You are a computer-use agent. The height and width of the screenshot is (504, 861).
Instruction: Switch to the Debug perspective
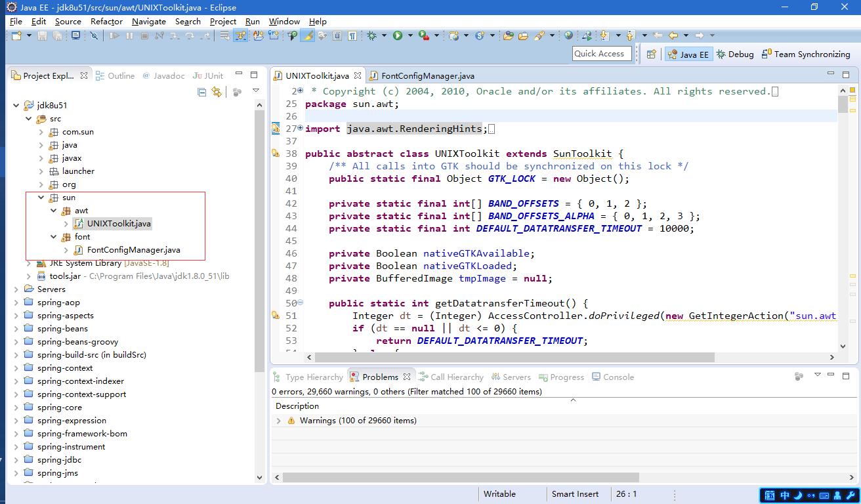(x=735, y=54)
